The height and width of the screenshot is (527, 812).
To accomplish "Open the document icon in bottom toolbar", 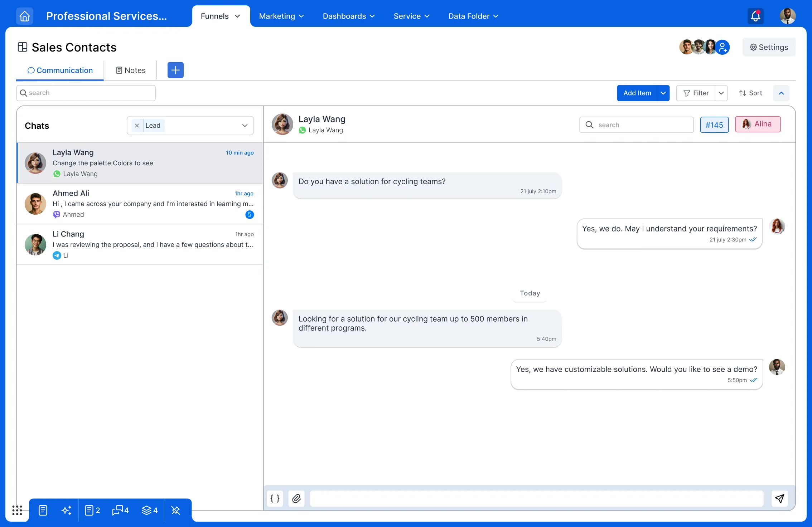I will pos(43,510).
